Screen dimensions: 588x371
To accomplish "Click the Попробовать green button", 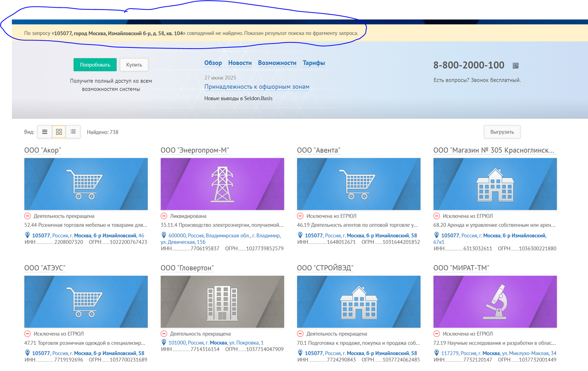I will 95,65.
